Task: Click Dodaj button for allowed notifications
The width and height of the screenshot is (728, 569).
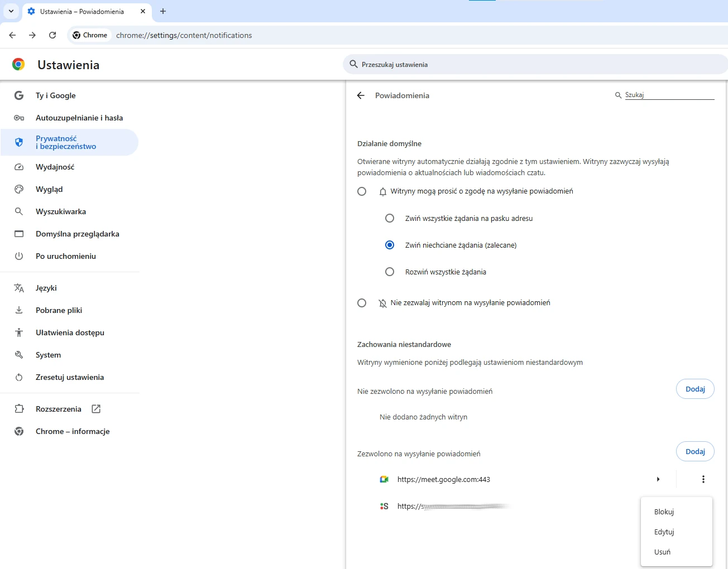Action: tap(695, 451)
